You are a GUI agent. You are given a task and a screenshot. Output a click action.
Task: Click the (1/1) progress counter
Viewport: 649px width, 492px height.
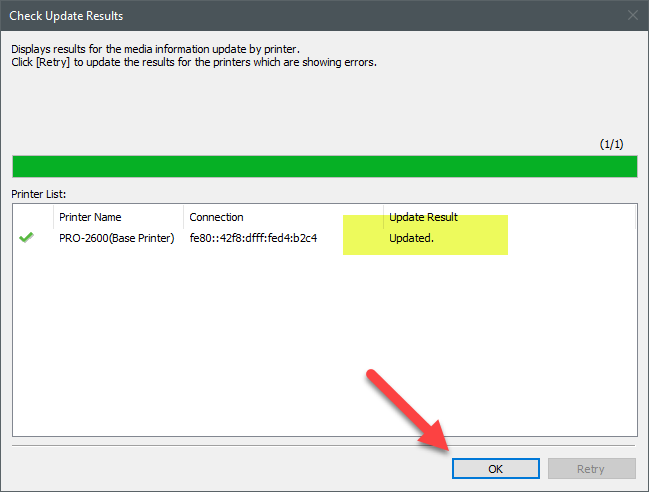click(612, 145)
